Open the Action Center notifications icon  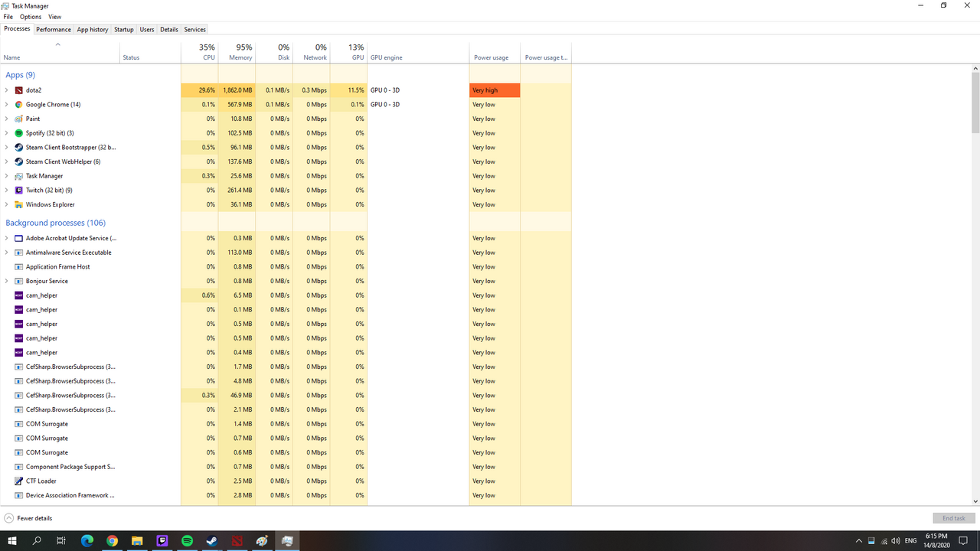tap(964, 540)
